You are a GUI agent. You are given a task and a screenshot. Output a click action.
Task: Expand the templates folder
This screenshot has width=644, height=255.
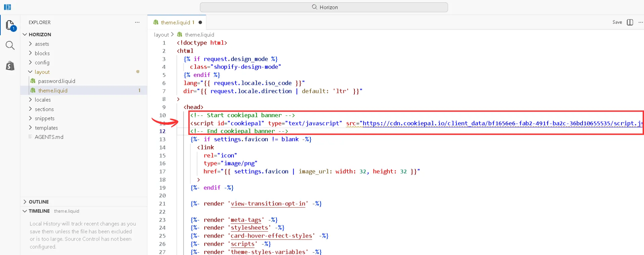(x=31, y=127)
